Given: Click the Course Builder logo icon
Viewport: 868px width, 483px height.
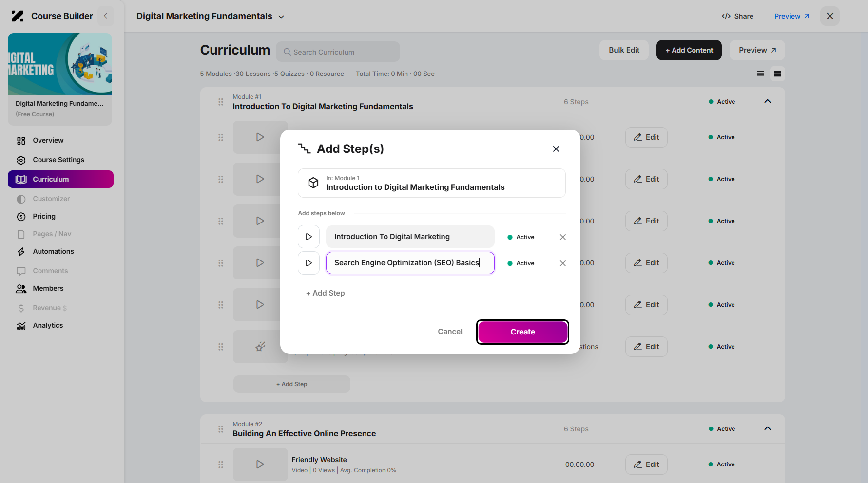Looking at the screenshot, I should (x=18, y=16).
